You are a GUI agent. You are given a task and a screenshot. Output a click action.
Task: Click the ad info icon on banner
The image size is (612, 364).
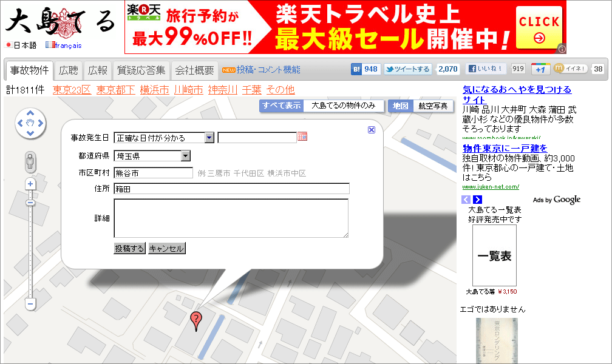click(562, 49)
